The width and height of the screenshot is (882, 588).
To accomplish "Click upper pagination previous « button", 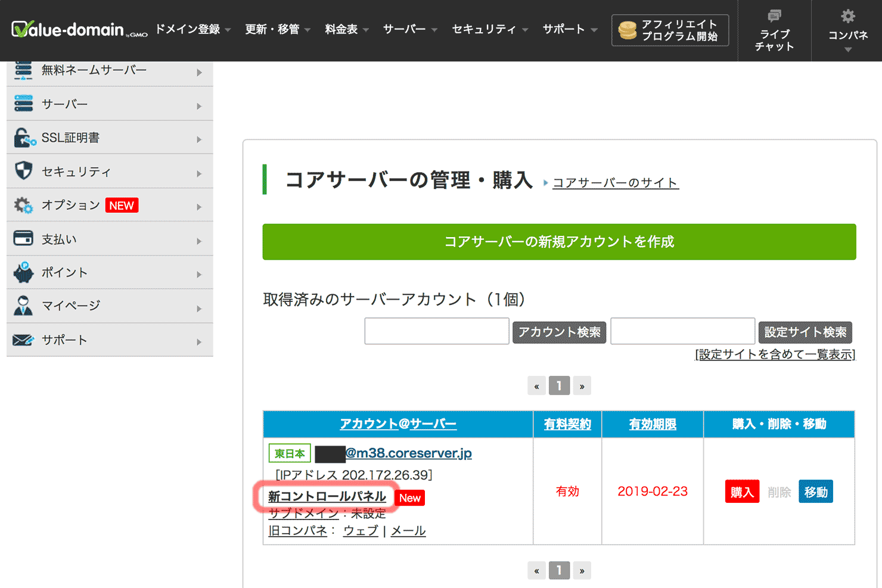I will click(x=536, y=386).
